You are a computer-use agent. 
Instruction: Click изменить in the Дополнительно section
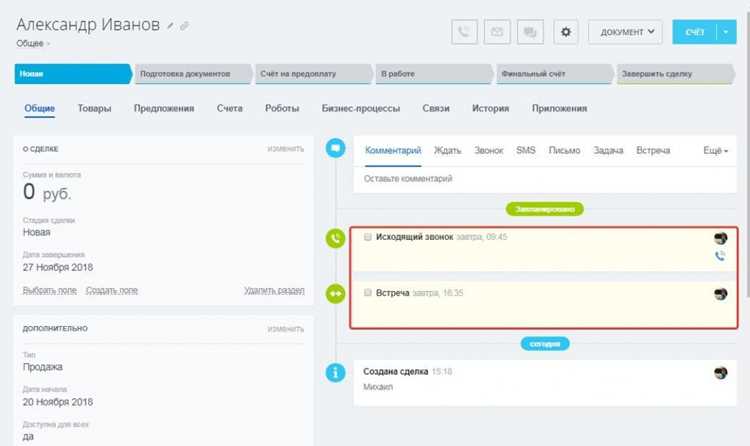coord(286,329)
